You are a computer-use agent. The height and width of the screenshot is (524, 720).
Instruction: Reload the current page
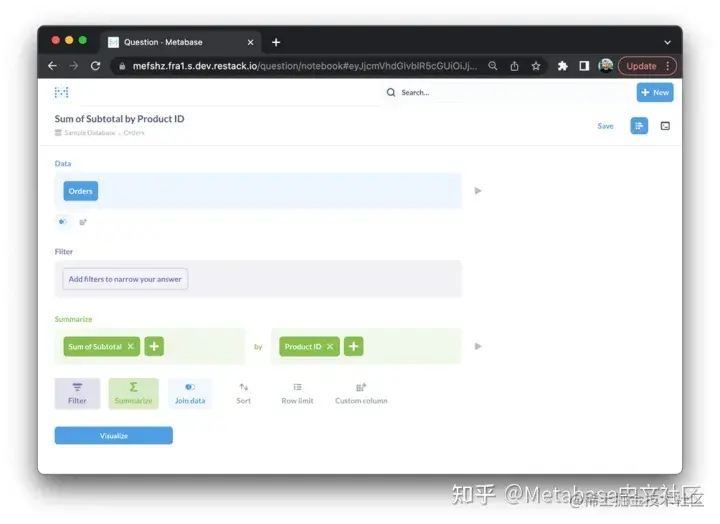coord(96,66)
